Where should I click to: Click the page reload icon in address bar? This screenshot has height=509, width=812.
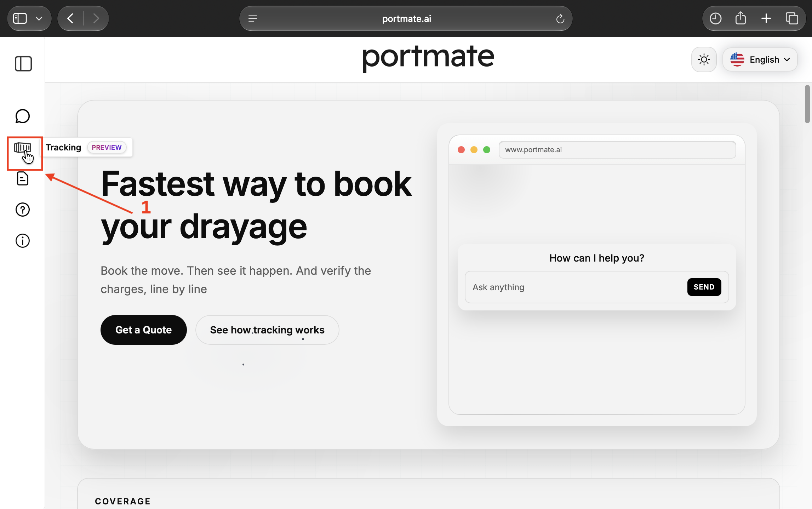point(560,19)
